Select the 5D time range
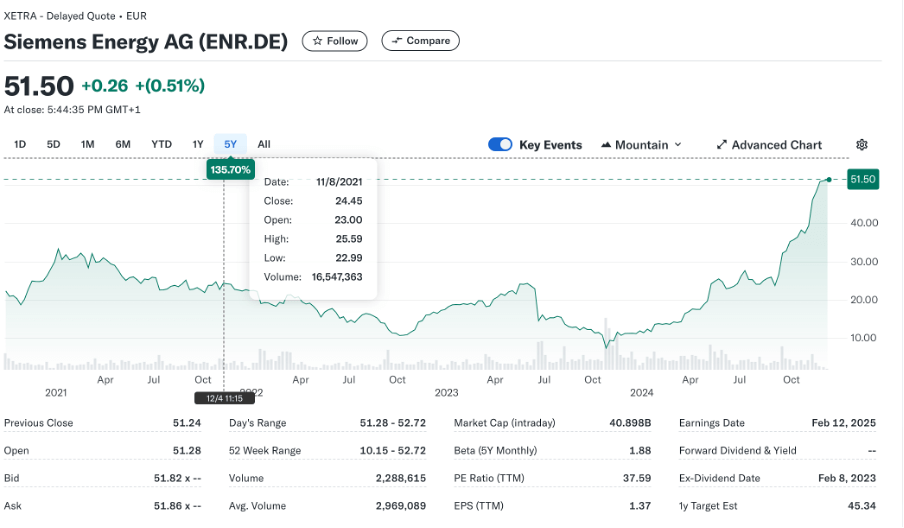904x528 pixels. point(54,144)
